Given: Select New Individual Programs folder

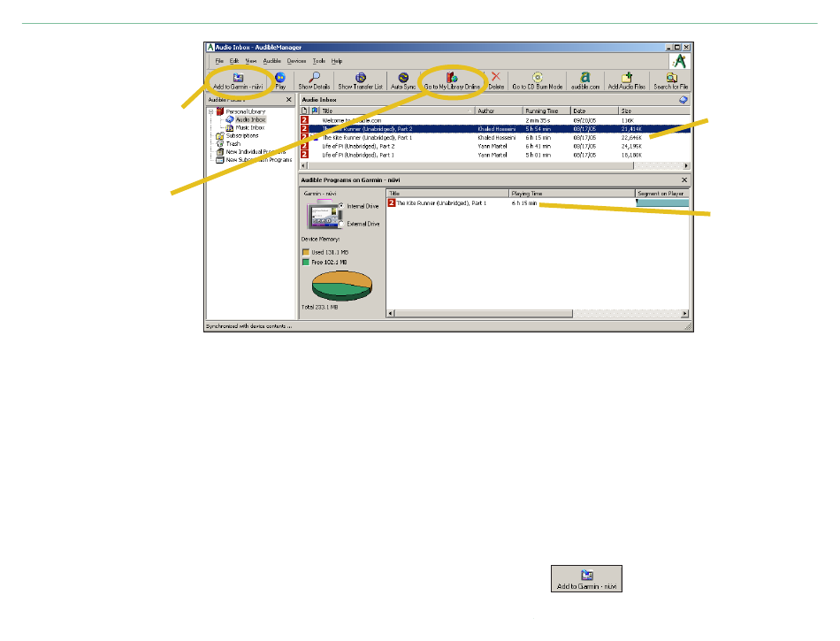Looking at the screenshot, I should pos(256,152).
